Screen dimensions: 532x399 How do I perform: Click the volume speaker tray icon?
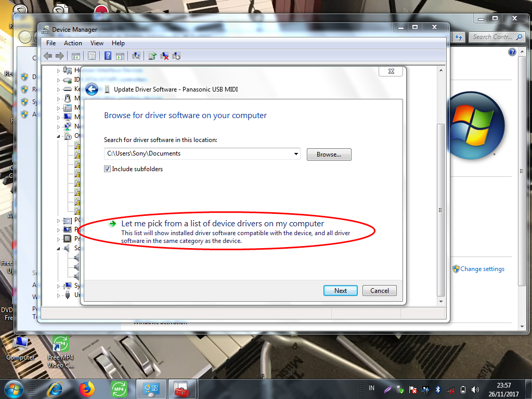click(x=475, y=390)
